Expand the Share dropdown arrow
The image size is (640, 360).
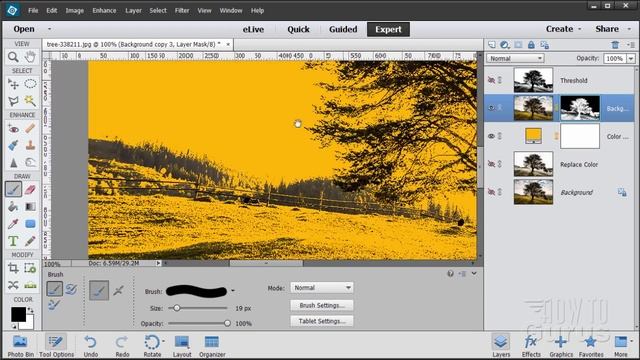click(629, 29)
